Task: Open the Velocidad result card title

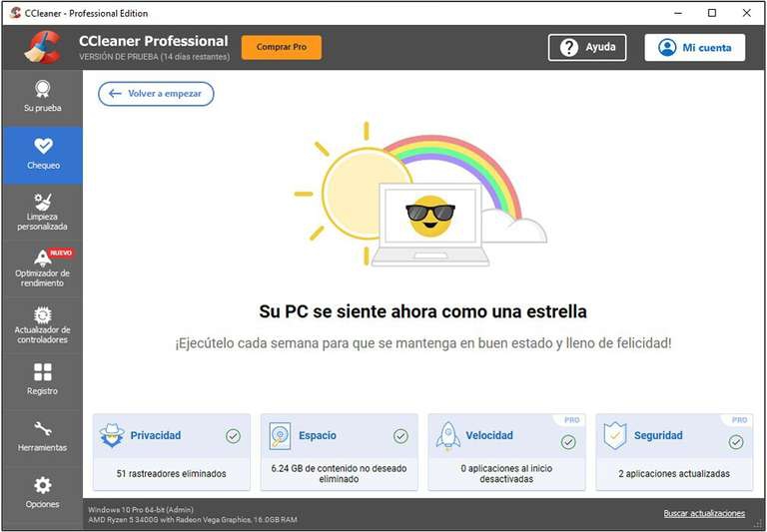Action: (489, 435)
